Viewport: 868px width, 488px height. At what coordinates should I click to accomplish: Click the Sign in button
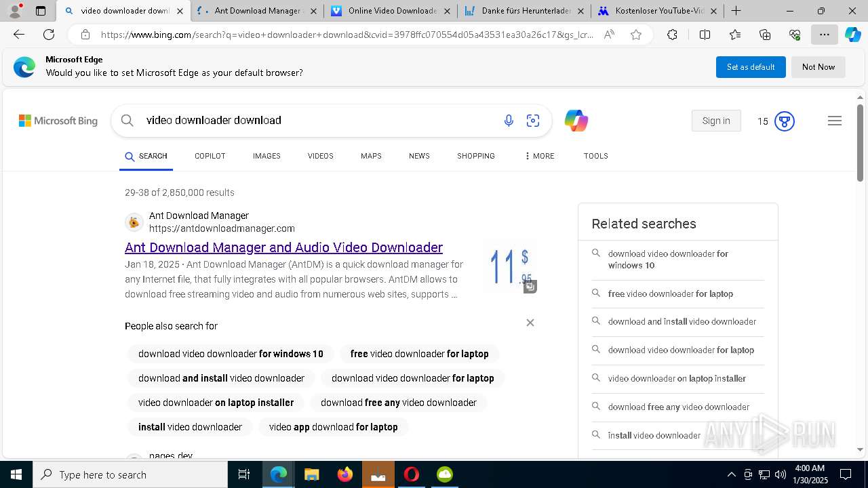click(x=716, y=121)
